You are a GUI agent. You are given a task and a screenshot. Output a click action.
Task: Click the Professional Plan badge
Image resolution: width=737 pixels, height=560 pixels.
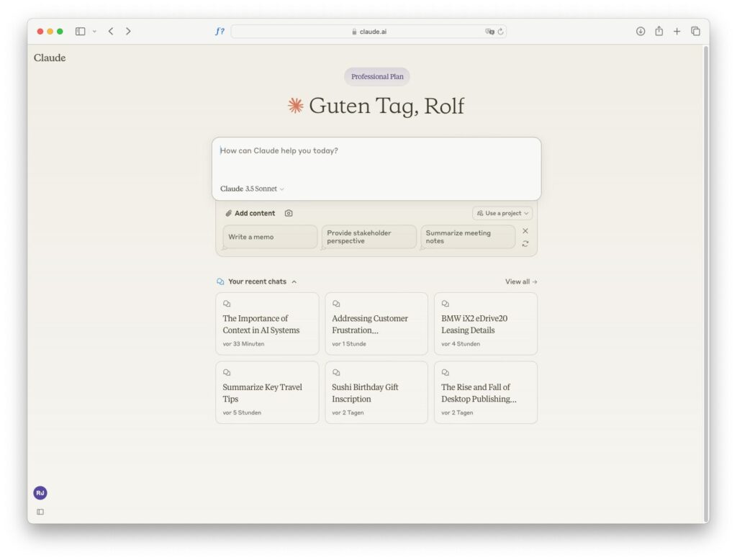click(x=377, y=76)
